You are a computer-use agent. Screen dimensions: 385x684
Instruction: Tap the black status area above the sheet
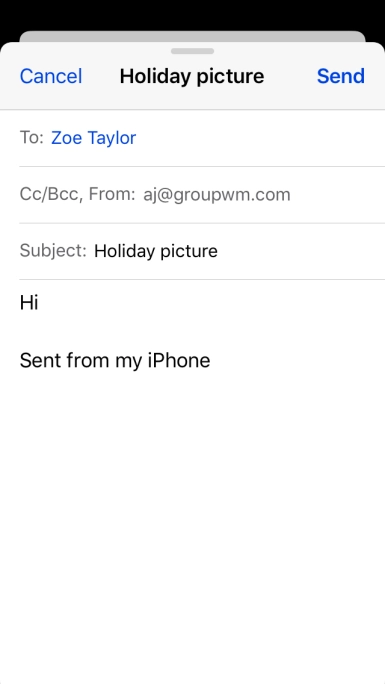coord(192,15)
